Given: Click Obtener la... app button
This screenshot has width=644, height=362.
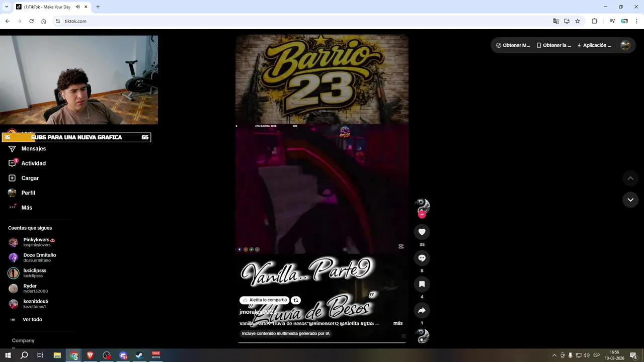Looking at the screenshot, I should pos(553,45).
